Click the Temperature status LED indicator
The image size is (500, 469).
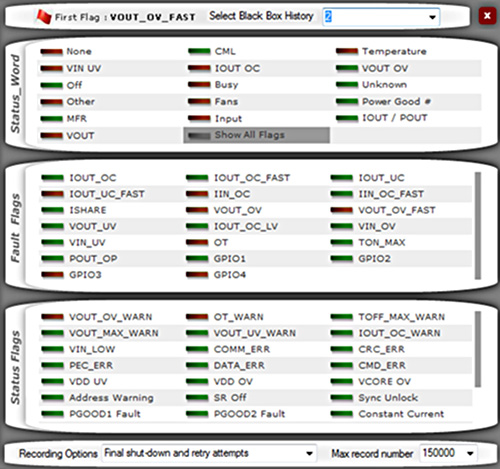click(x=347, y=51)
